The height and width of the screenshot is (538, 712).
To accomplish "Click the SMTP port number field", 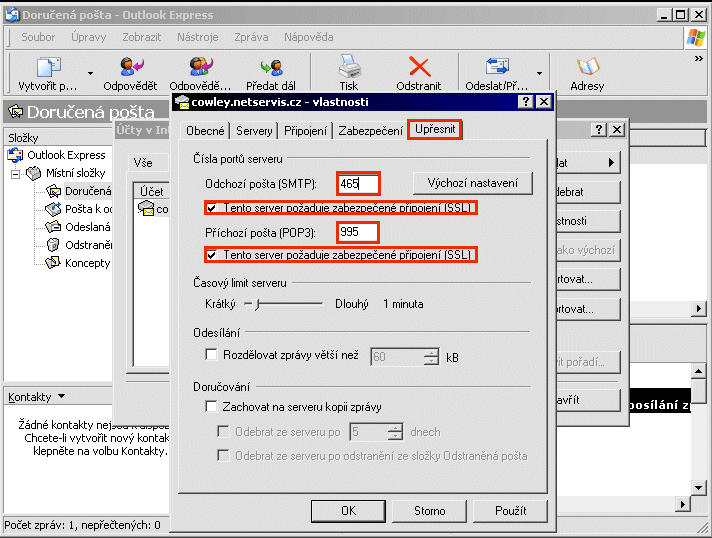I will click(x=358, y=184).
